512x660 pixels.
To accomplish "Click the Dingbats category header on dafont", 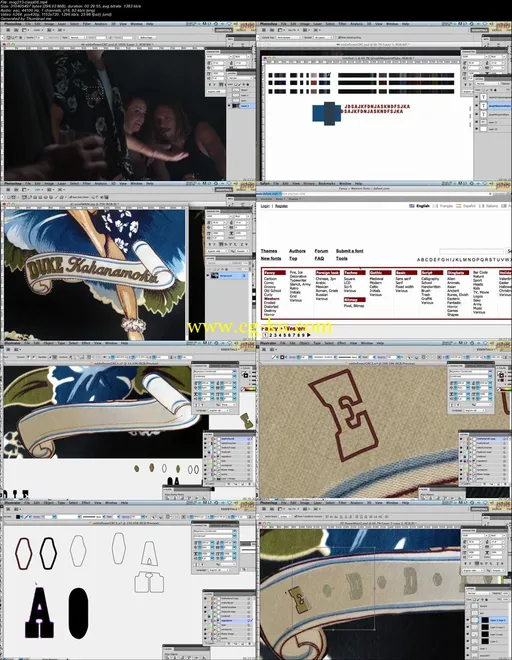I will point(458,273).
